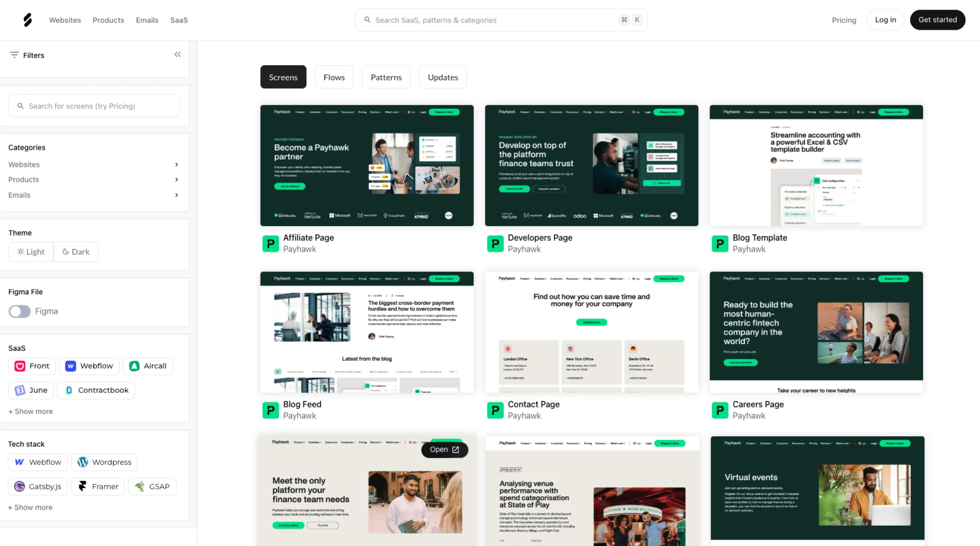
Task: Expand the Products category
Action: coord(94,179)
